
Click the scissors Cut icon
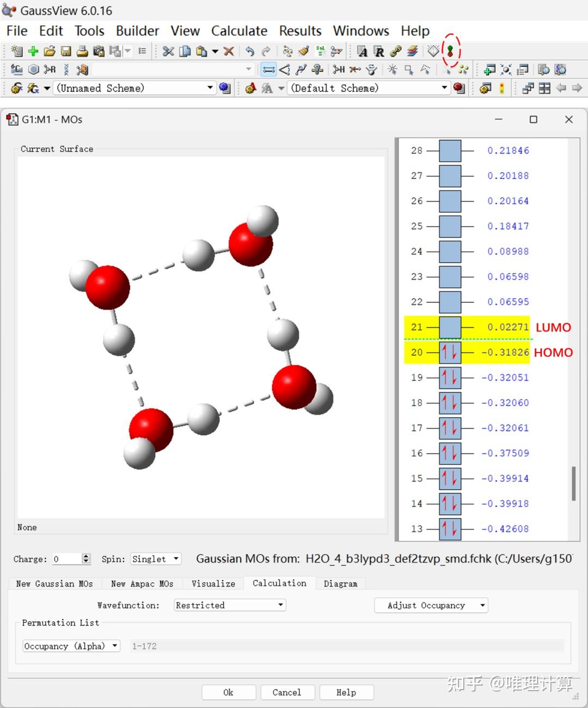168,51
